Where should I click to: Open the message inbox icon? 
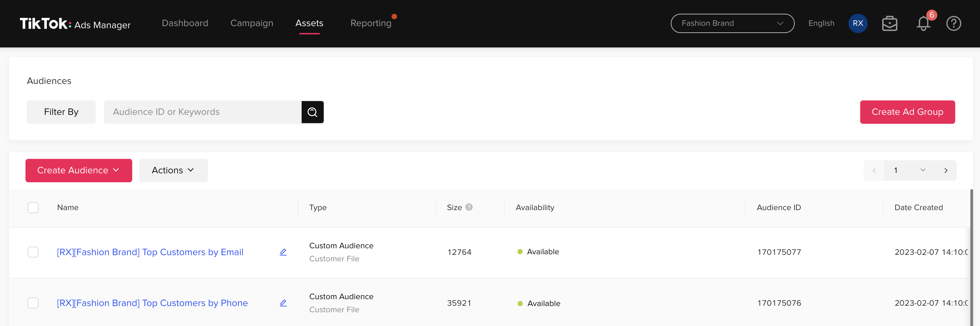pos(889,23)
